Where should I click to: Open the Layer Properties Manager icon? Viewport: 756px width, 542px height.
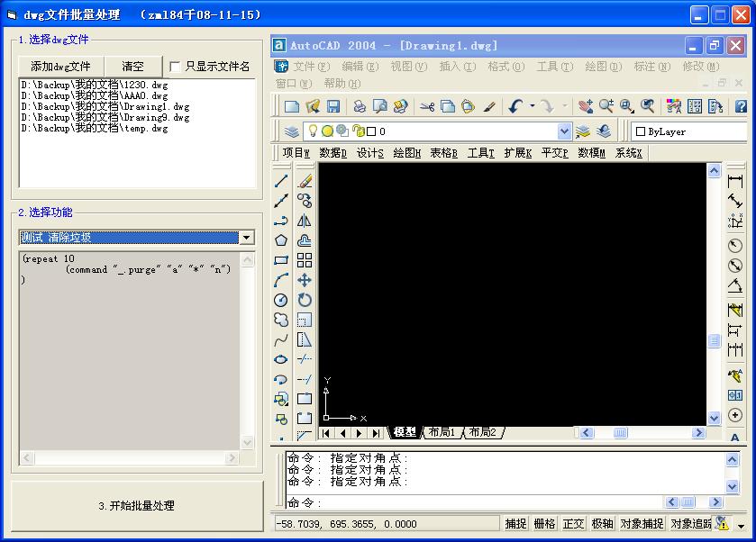[x=291, y=131]
